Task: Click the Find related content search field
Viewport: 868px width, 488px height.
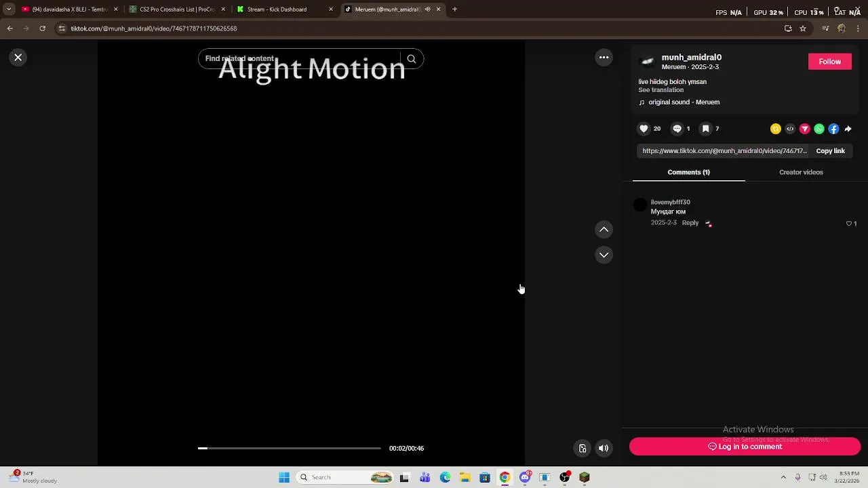Action: point(298,59)
